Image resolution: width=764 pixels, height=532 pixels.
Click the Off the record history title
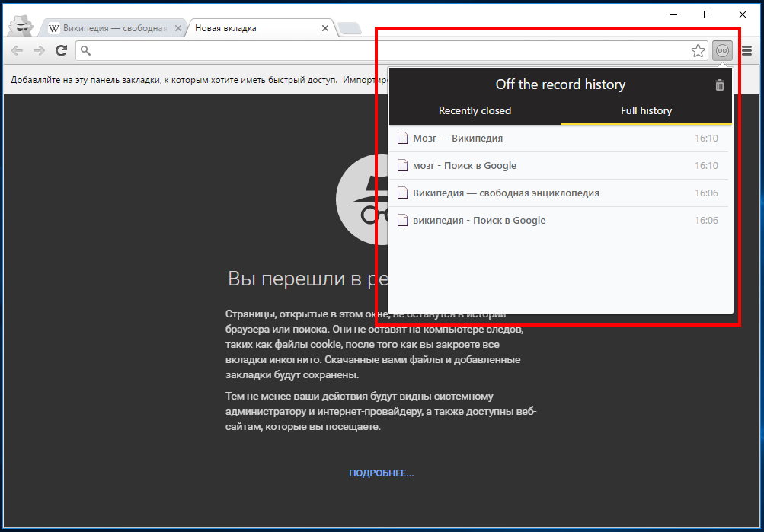(x=561, y=84)
